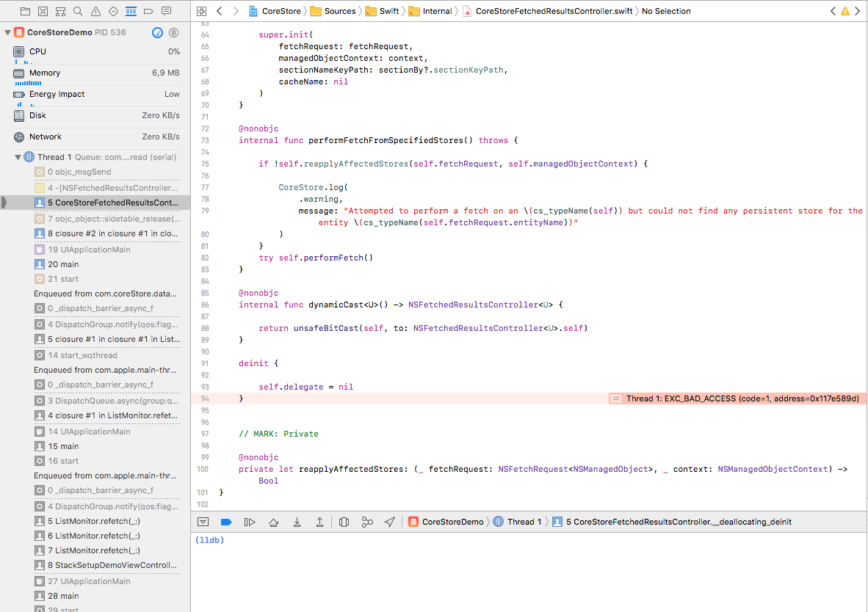Open the thread view options button
This screenshot has width=868, height=612.
point(174,32)
